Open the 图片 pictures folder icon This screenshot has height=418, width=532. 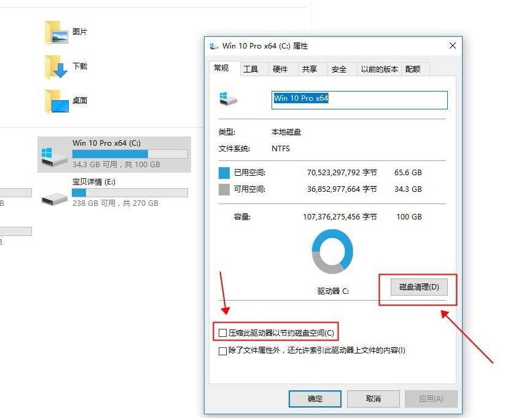(57, 33)
